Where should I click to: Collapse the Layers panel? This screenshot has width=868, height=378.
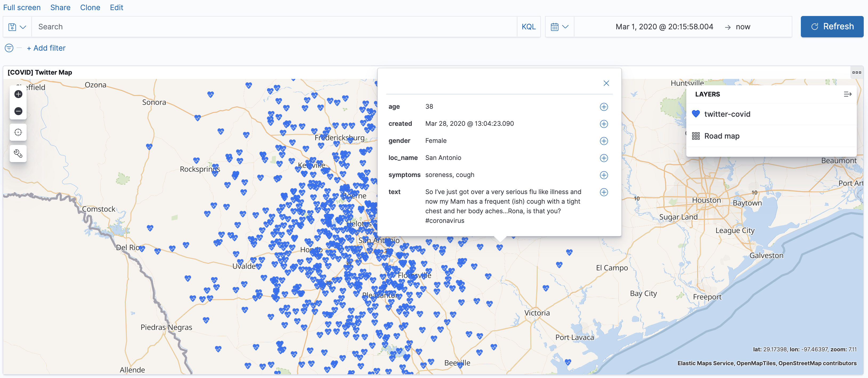tap(847, 94)
